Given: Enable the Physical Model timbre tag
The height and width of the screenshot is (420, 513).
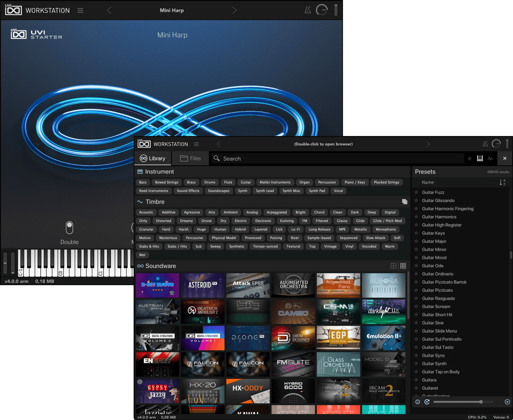Looking at the screenshot, I should [x=224, y=238].
